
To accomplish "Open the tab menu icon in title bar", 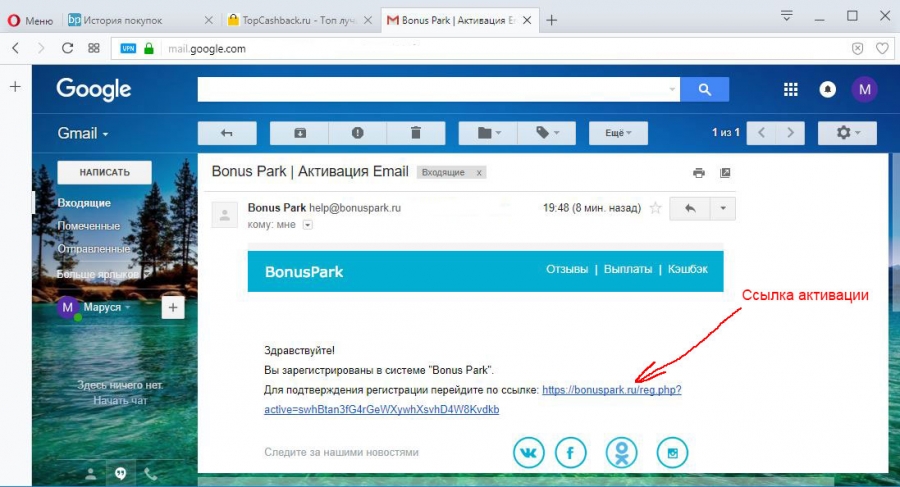I will 786,16.
